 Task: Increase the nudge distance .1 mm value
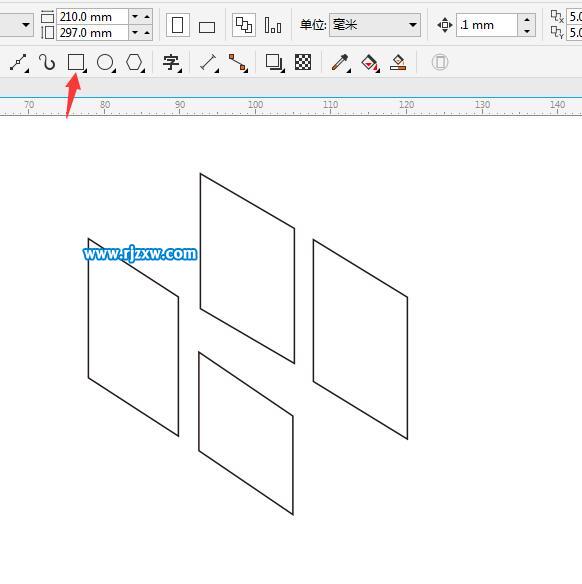527,19
